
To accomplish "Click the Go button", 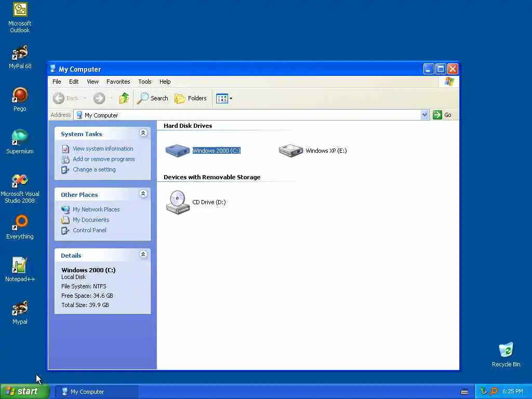I will pos(442,115).
